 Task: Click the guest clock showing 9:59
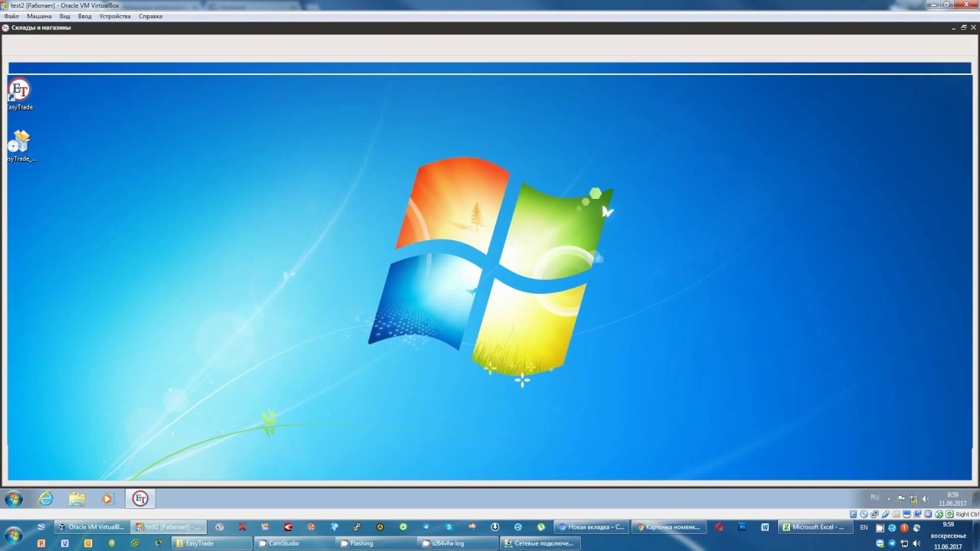coord(952,499)
